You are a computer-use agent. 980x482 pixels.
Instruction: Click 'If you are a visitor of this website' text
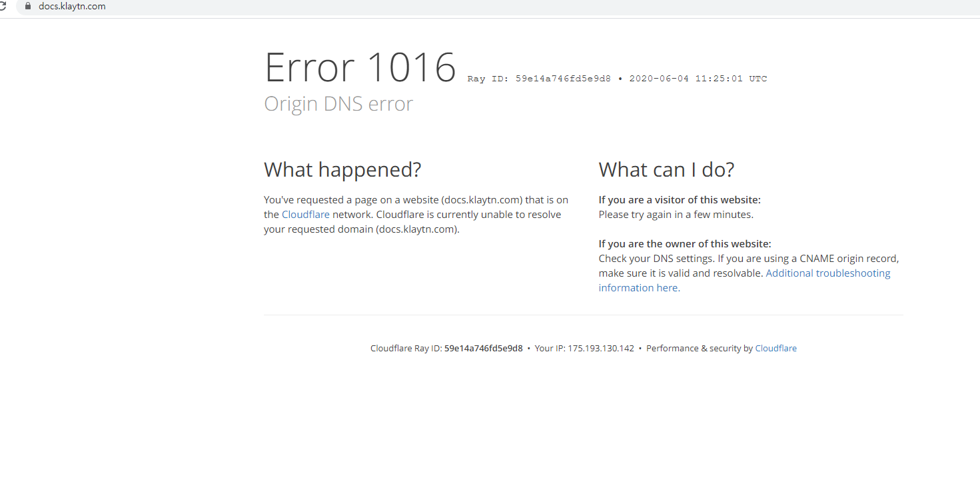[x=680, y=200]
